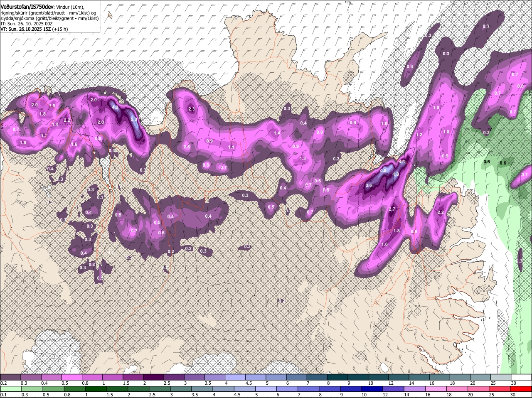Click the 1.7 precipitation value on the map
This screenshot has height=398, width=532.
point(44,135)
